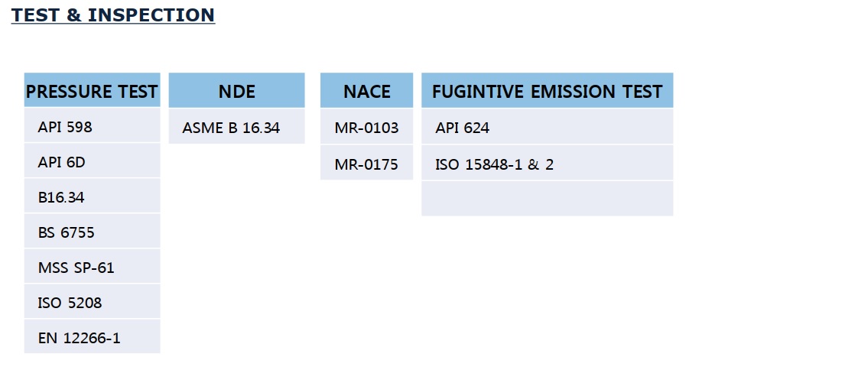Click the empty cell under ISO 15848-1 & 2
The image size is (868, 370).
(547, 199)
